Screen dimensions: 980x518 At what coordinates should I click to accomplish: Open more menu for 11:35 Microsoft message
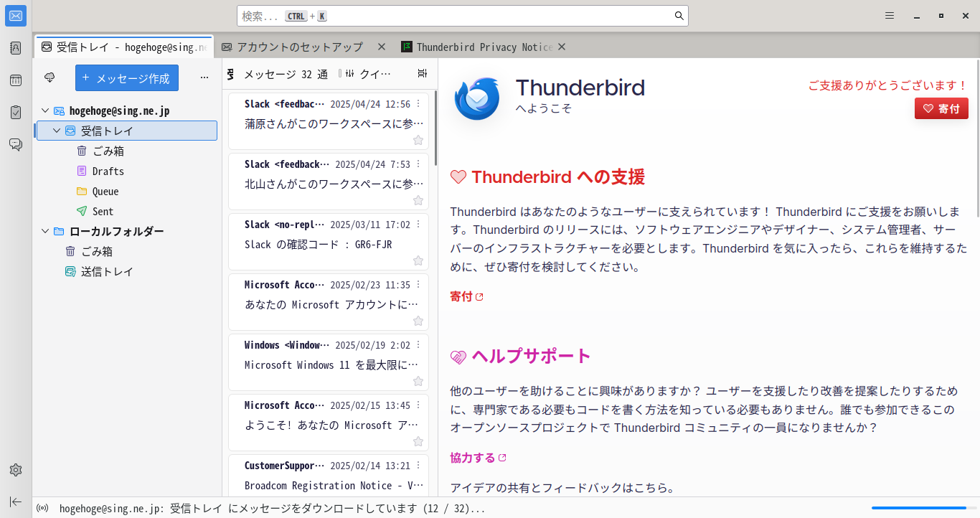click(418, 285)
